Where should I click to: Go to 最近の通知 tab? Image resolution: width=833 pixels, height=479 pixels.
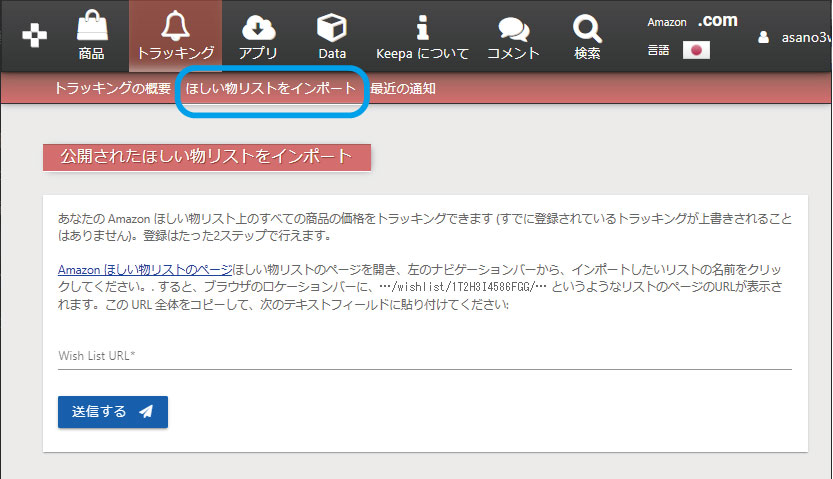(x=402, y=89)
